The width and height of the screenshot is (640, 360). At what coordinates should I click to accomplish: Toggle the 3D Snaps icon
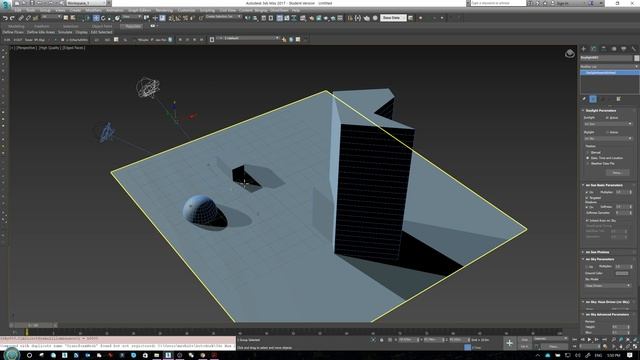(x=171, y=18)
